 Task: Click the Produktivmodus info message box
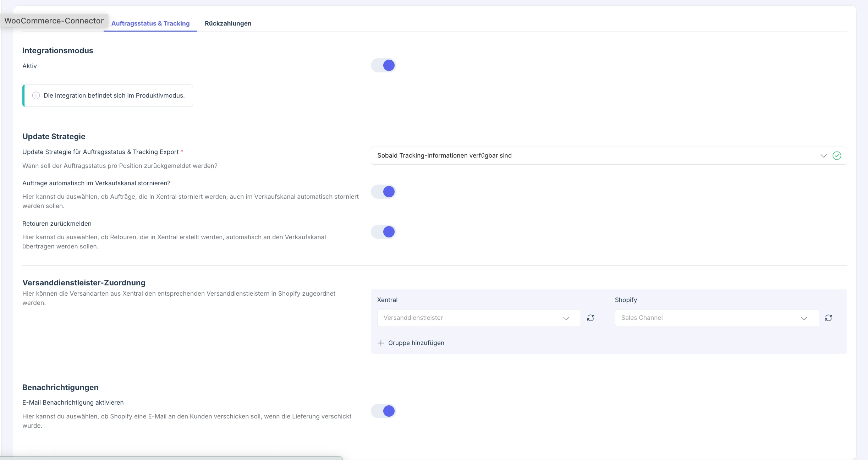point(114,95)
